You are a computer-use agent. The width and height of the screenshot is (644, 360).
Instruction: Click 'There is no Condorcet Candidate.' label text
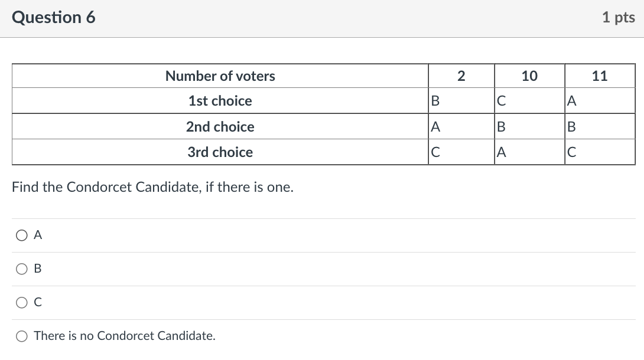coord(125,336)
